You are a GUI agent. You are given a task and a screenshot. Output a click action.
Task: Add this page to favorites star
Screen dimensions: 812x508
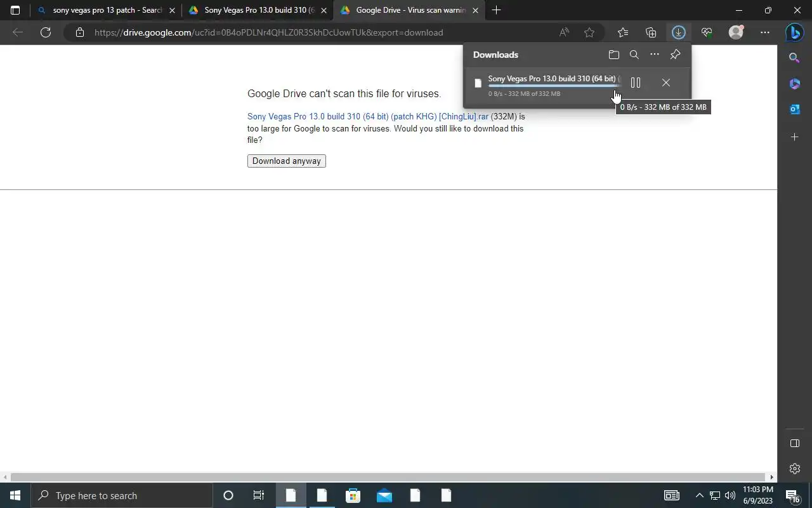pos(589,32)
